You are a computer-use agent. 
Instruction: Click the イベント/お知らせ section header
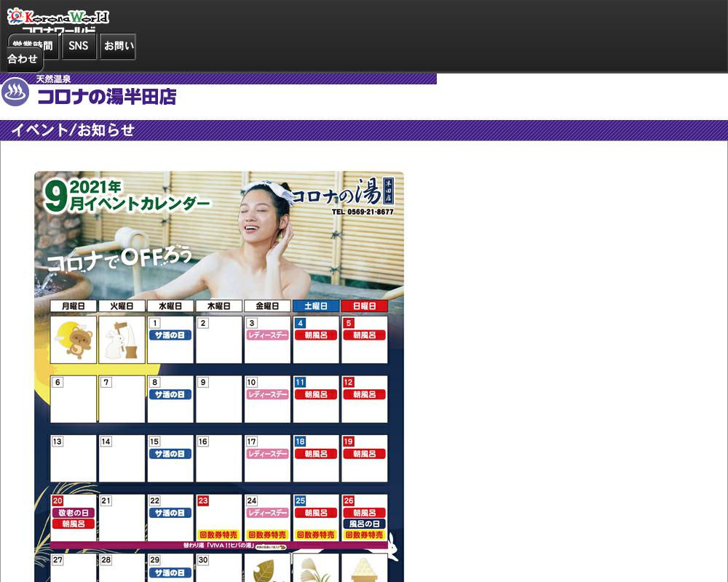pos(73,130)
